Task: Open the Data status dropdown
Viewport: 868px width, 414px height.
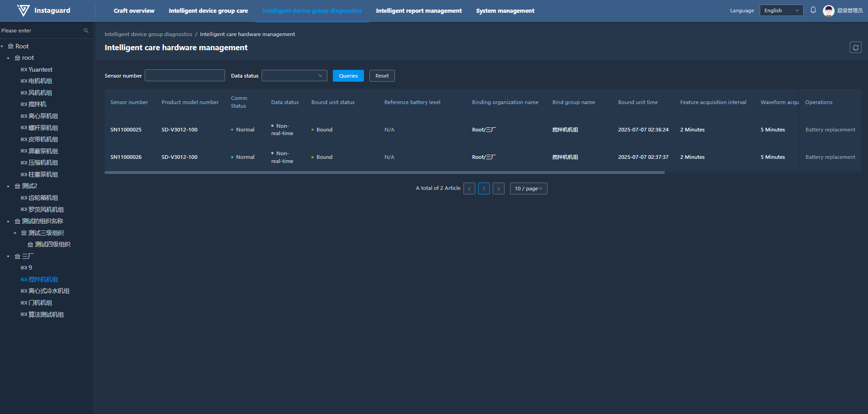Action: 294,76
